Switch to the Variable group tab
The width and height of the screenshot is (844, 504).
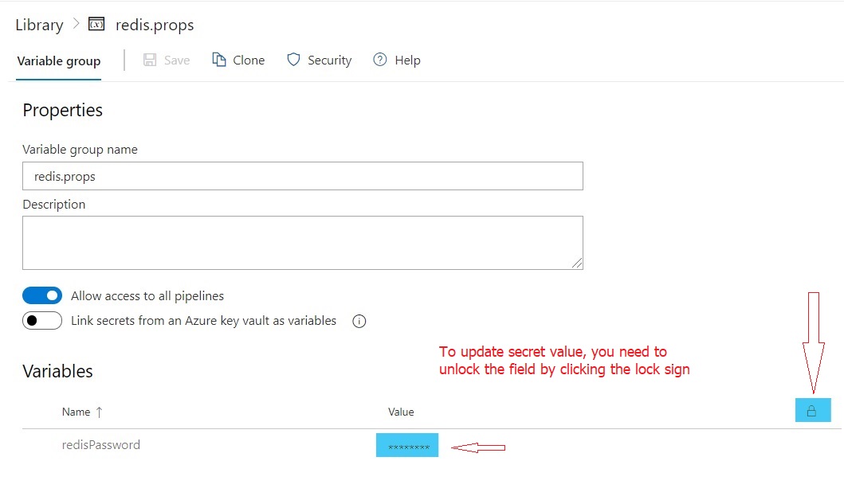click(x=59, y=61)
